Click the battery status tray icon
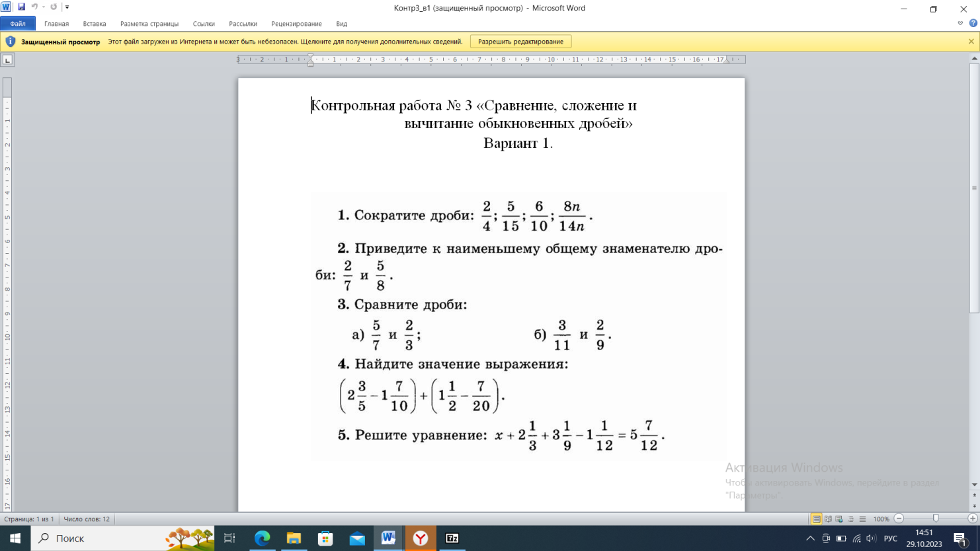Image resolution: width=980 pixels, height=551 pixels. pos(841,538)
